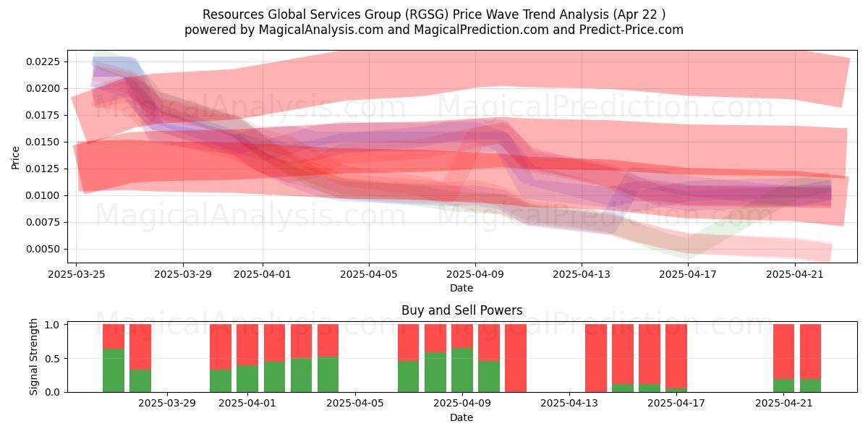The height and width of the screenshot is (434, 868).
Task: Click the 2025-04-01 date tick on price chart
Action: (263, 274)
